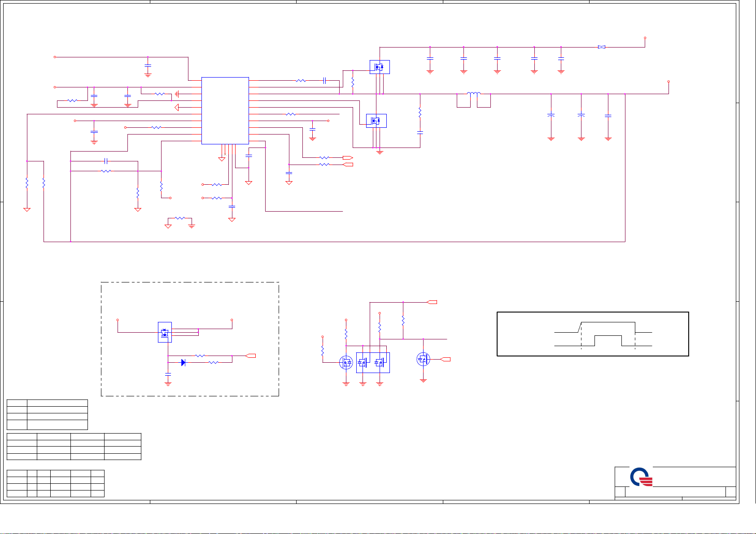Click the low-side MOSFET below the switch node

[x=376, y=121]
